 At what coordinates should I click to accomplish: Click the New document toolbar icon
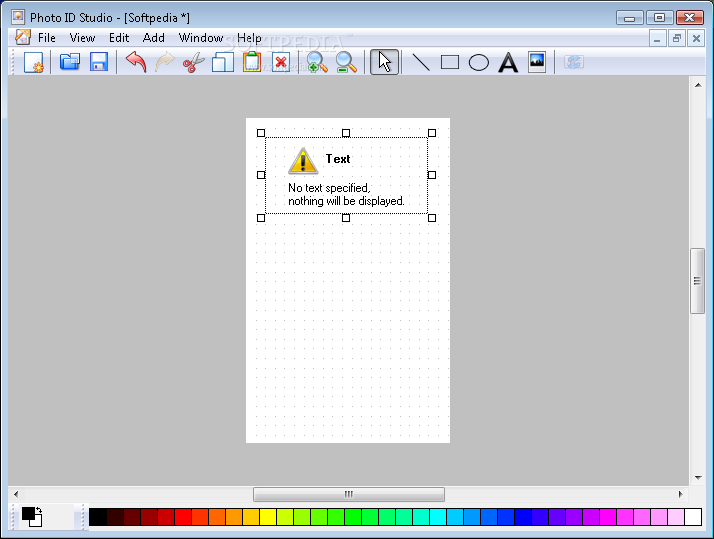tap(33, 62)
